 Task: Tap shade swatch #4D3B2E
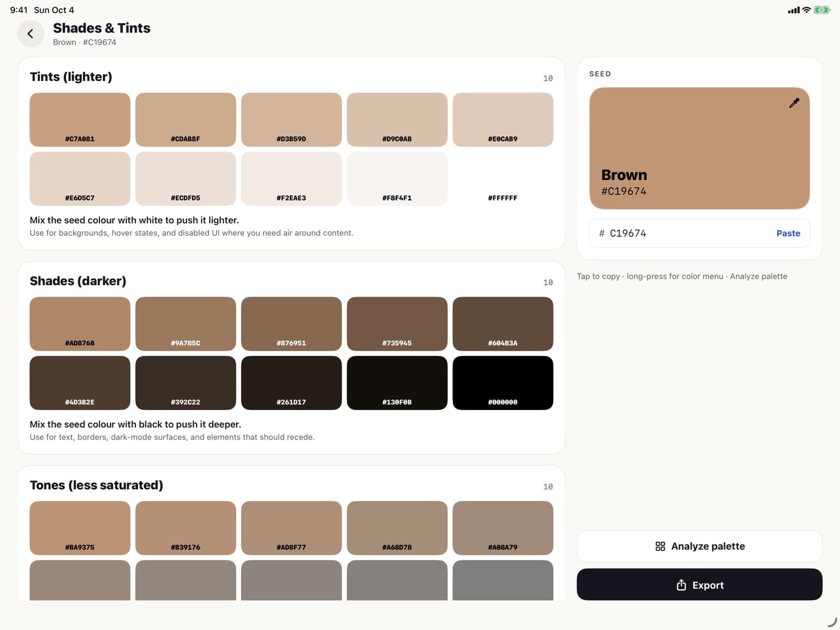coord(80,383)
